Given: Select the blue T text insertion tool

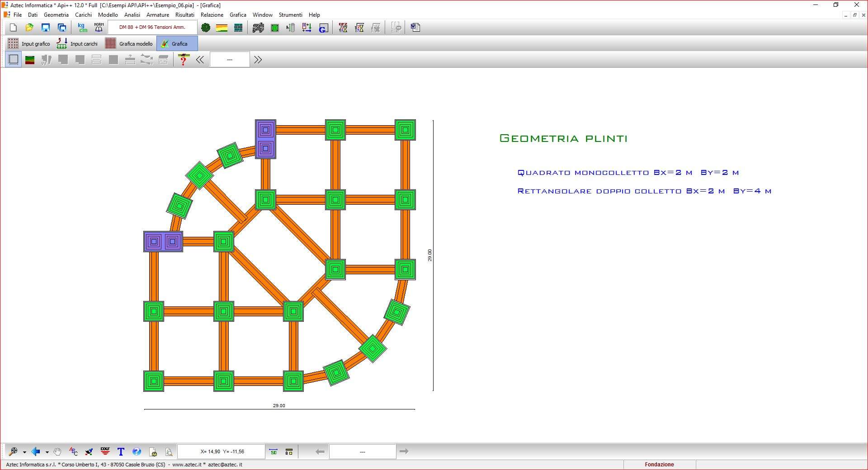Looking at the screenshot, I should tap(121, 451).
